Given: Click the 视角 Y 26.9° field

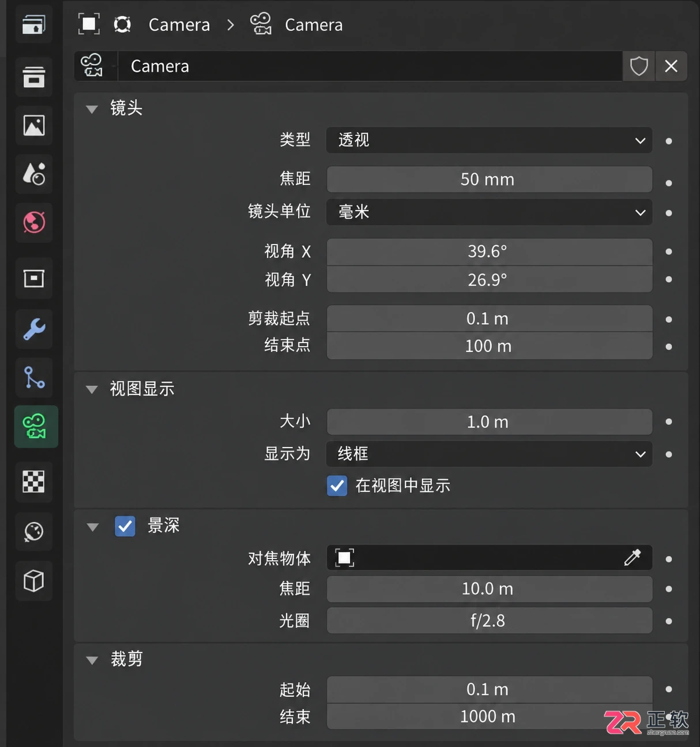Looking at the screenshot, I should coord(490,279).
